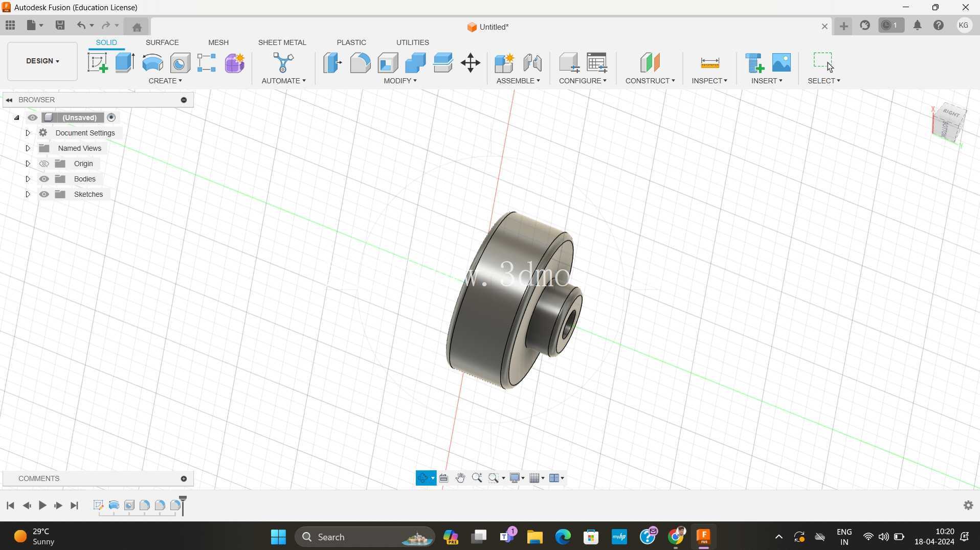
Task: Select the Press Pull tool
Action: 332,63
